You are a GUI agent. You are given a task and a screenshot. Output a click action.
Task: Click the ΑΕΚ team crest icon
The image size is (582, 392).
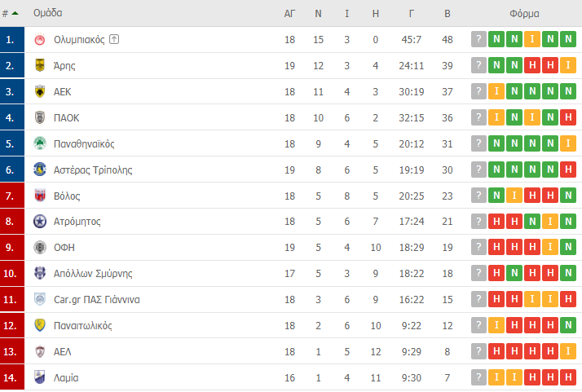[x=40, y=91]
